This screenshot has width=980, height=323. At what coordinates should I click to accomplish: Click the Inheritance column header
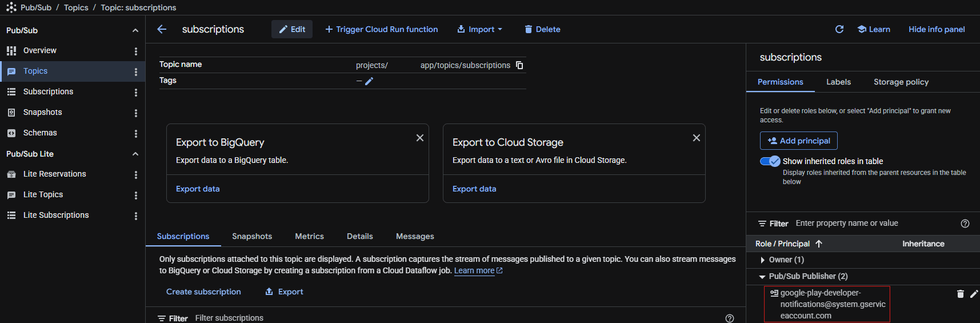point(923,244)
